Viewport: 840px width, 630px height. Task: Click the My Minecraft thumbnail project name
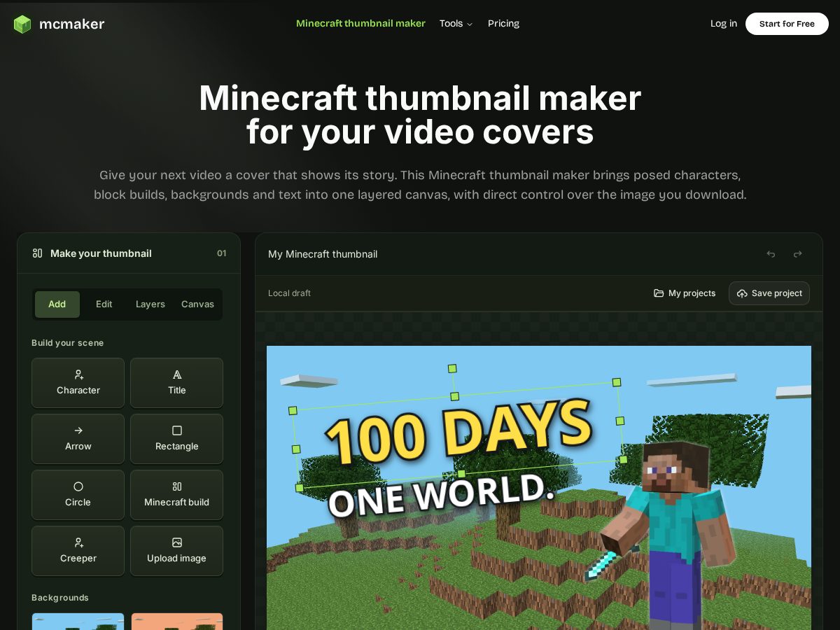[323, 254]
